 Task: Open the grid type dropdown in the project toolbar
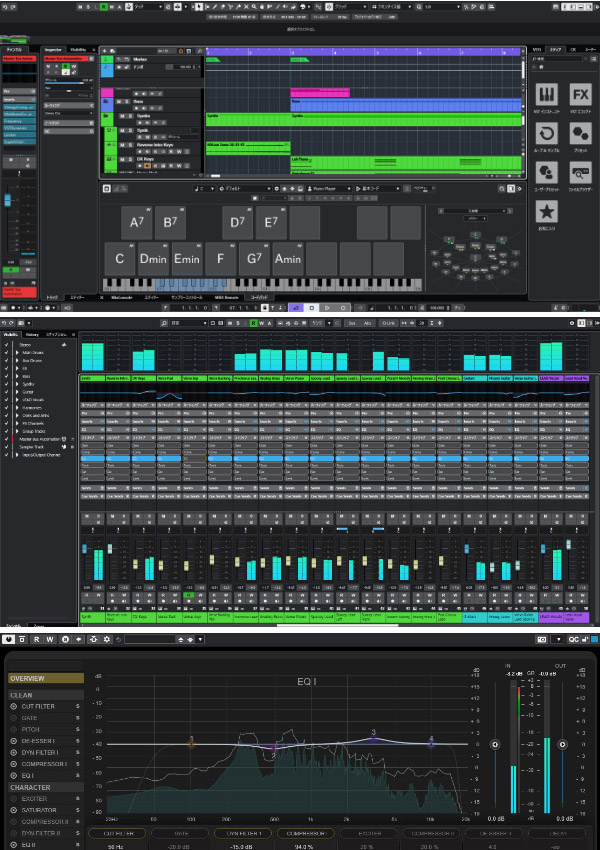[x=350, y=7]
